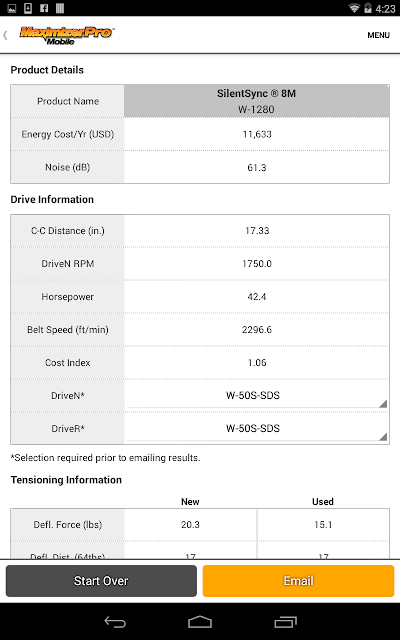The image size is (400, 640).
Task: Tap the orange Email button
Action: [x=298, y=581]
